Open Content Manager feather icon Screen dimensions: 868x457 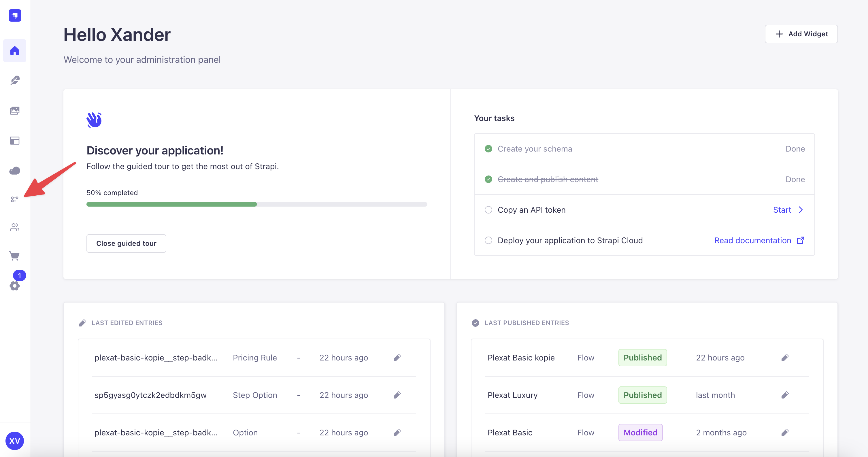pyautogui.click(x=15, y=81)
